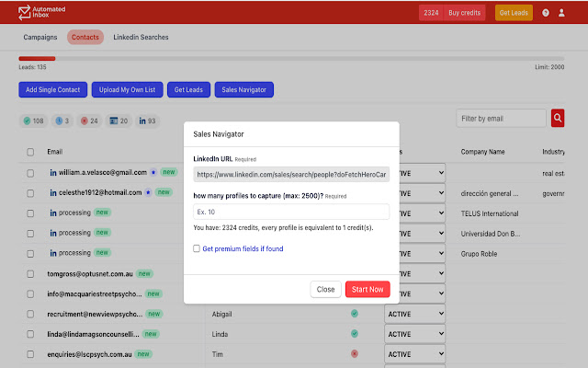
Task: Tick checkbox for enquiries@lscpsych.com.au row
Action: tap(30, 354)
